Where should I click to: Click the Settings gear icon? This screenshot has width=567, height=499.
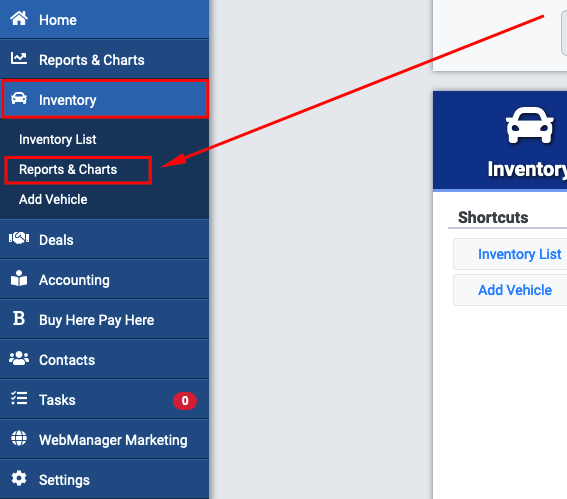tap(19, 479)
